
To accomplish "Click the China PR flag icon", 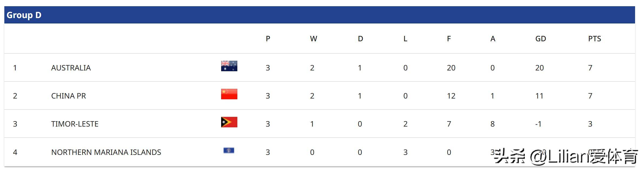I will point(229,94).
